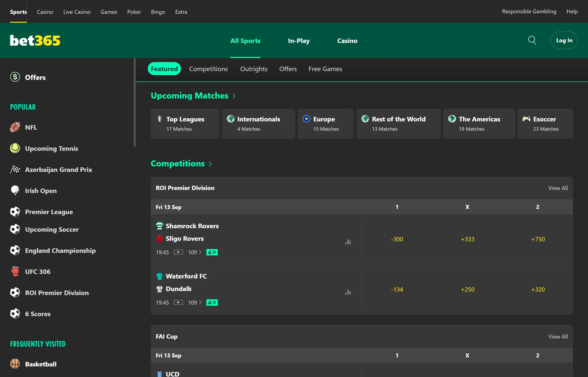
Task: View All FAI Cup matches
Action: point(558,337)
